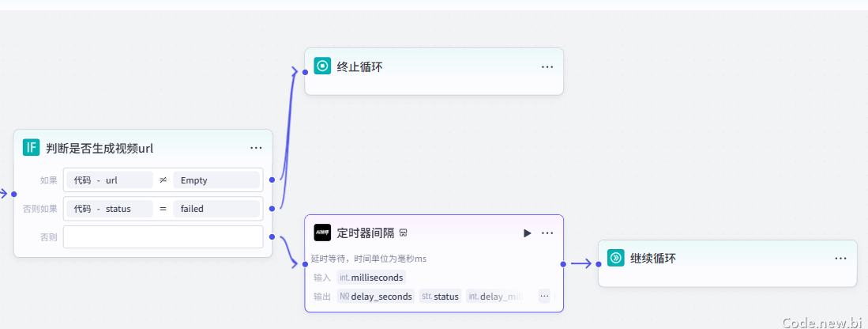Click the 继续循环 node input port

point(599,263)
